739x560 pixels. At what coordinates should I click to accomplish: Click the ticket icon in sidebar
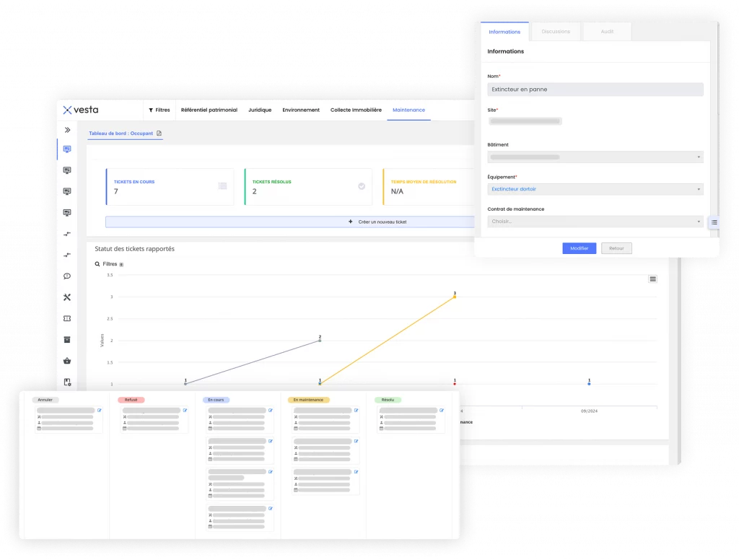(x=67, y=318)
